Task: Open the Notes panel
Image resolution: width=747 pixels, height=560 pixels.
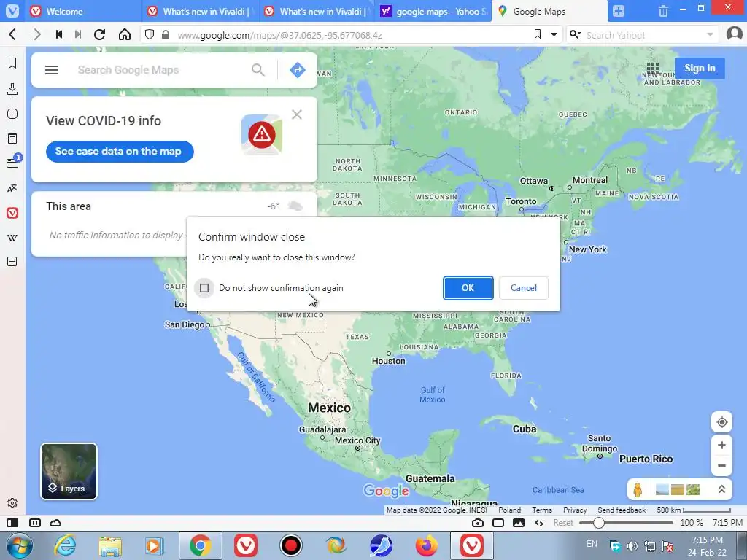Action: coord(12,139)
